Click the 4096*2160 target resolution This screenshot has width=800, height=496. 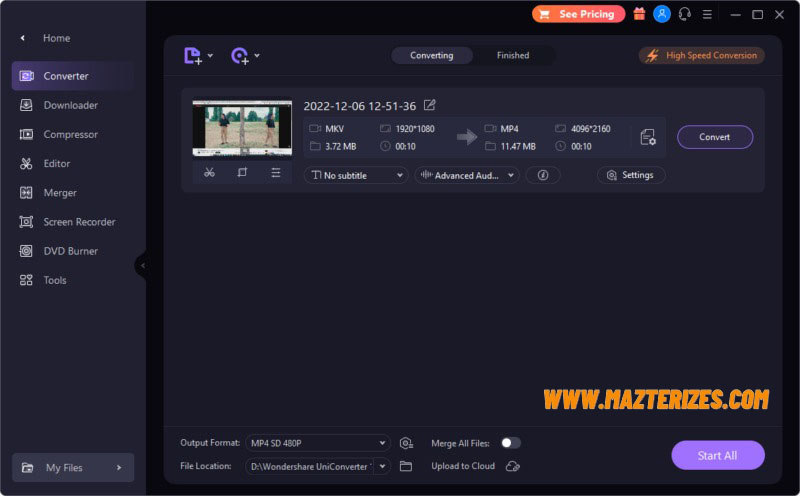click(x=590, y=129)
